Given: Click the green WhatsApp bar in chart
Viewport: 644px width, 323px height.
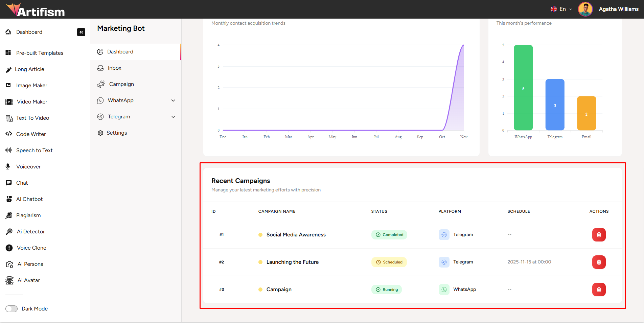Looking at the screenshot, I should 523,88.
